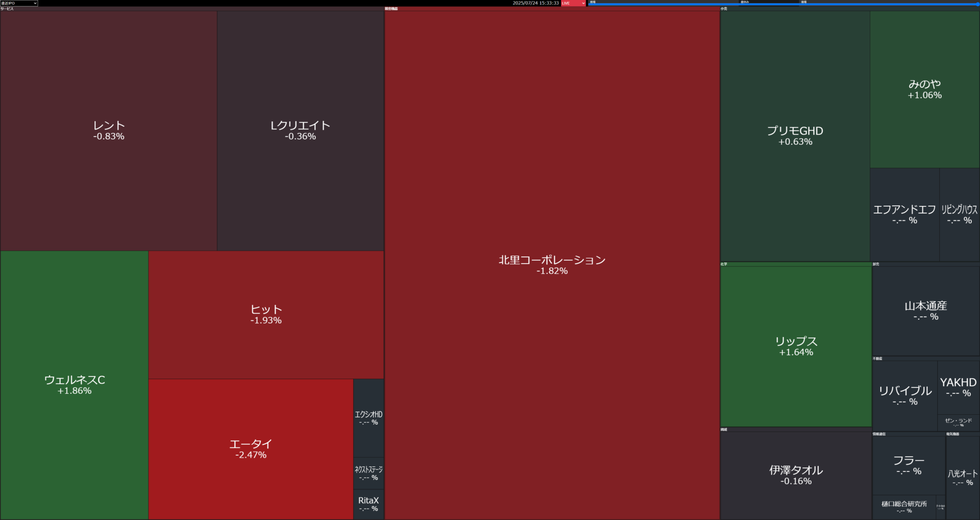980x520 pixels.
Task: Open the LIVE mode dropdown
Action: 573,3
